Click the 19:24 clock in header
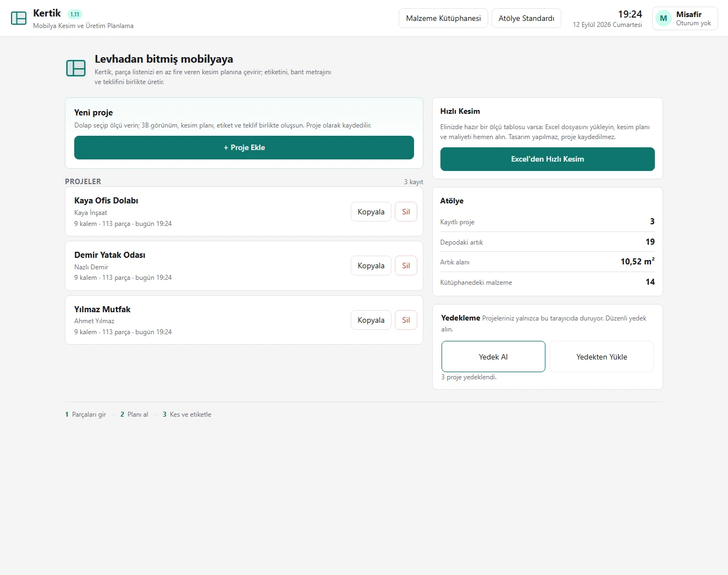Viewport: 728px width, 575px height. [630, 14]
